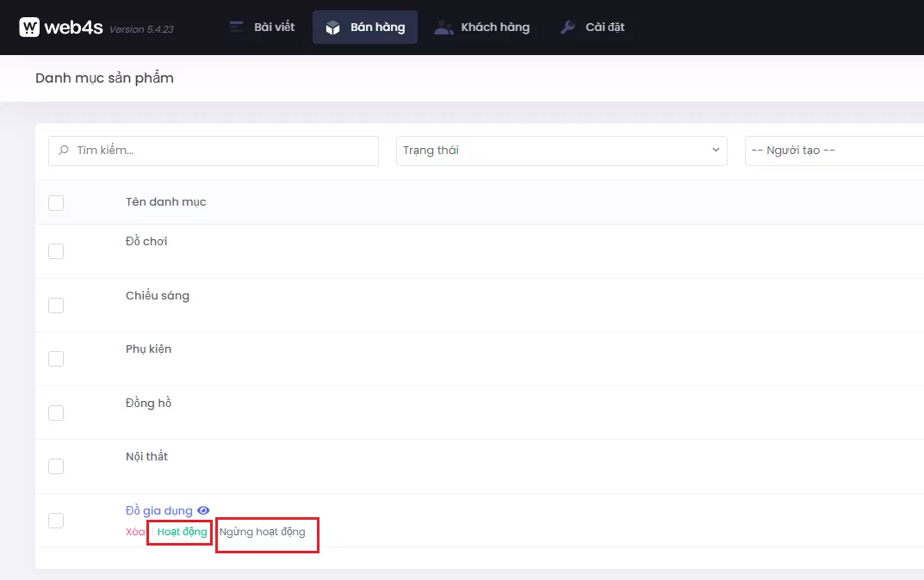
Task: Open the Chiếu sáng category
Action: (158, 296)
